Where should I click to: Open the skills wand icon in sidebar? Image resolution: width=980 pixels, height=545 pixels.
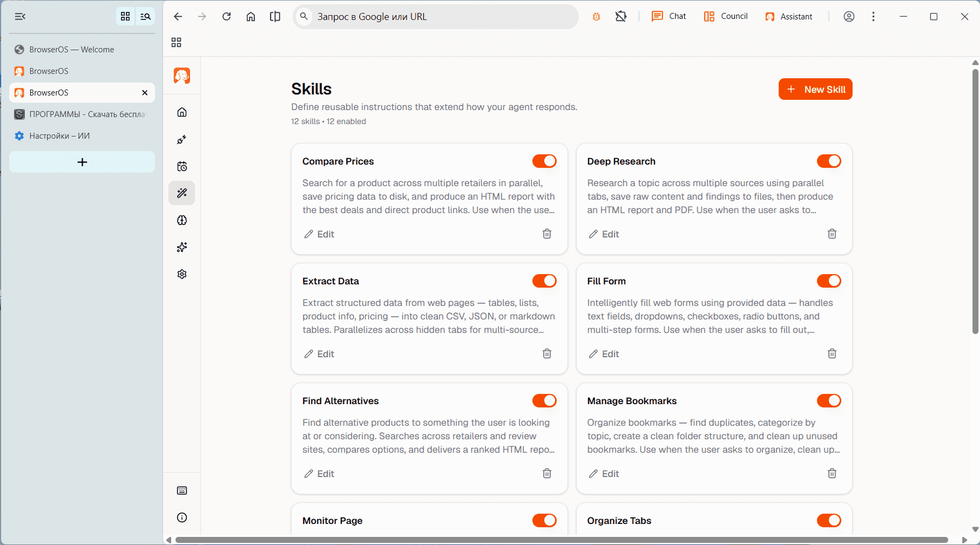pyautogui.click(x=182, y=193)
